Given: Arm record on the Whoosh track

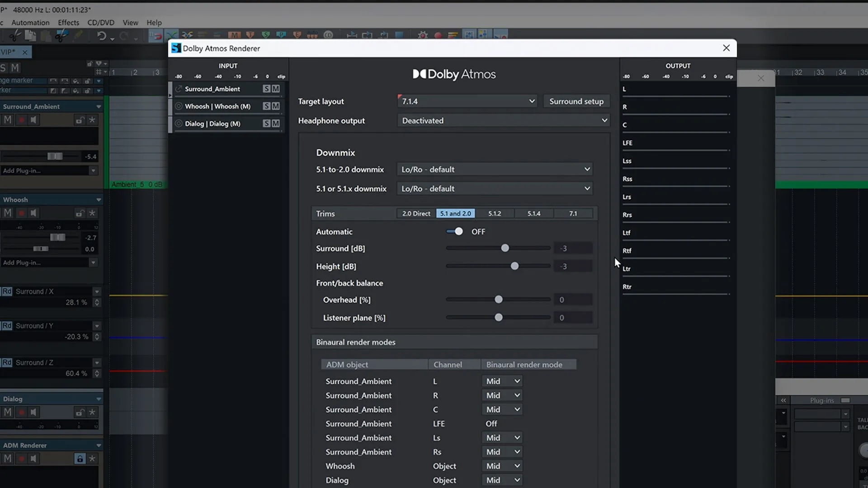Looking at the screenshot, I should point(21,213).
